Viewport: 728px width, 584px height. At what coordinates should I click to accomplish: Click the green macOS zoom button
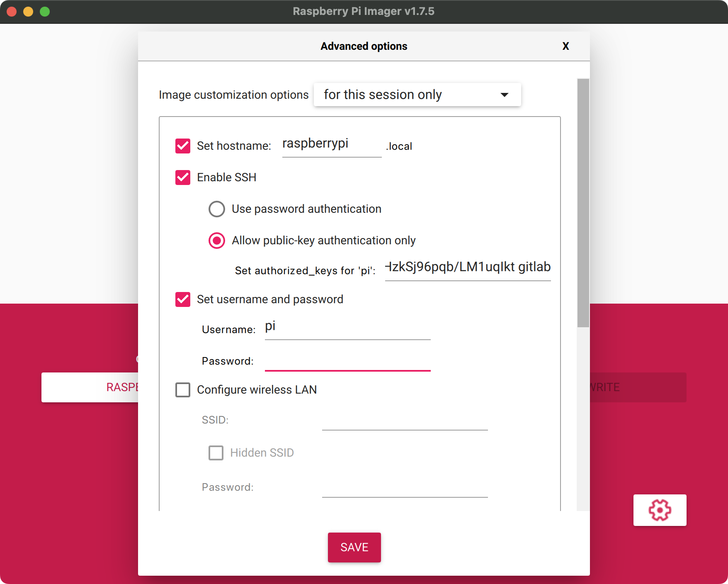pyautogui.click(x=45, y=12)
